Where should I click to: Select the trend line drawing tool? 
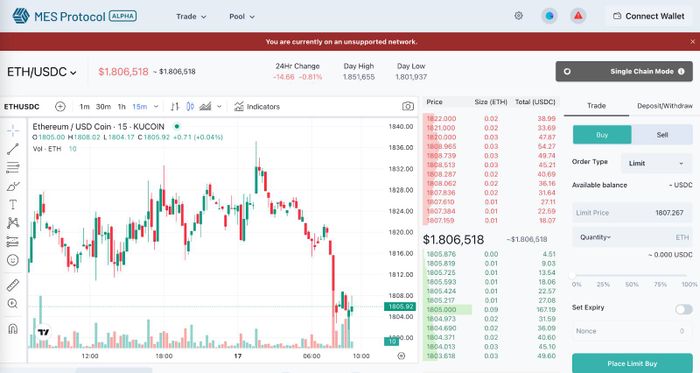pos(13,149)
